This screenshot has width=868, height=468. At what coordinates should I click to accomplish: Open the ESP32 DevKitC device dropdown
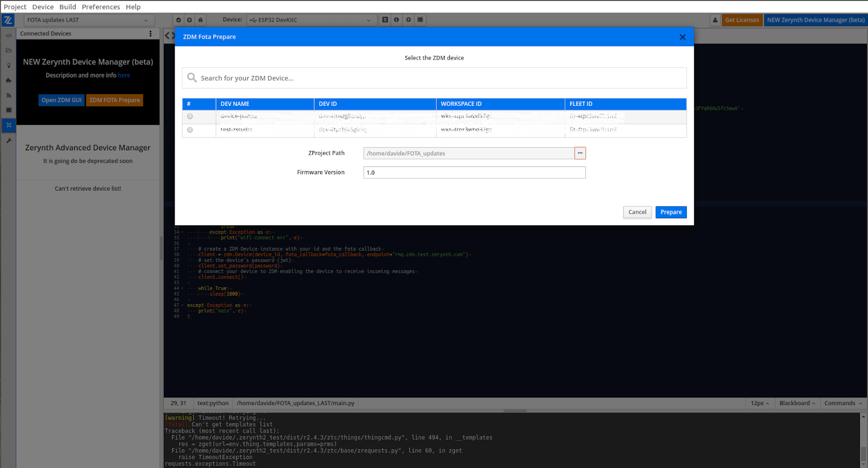[311, 20]
